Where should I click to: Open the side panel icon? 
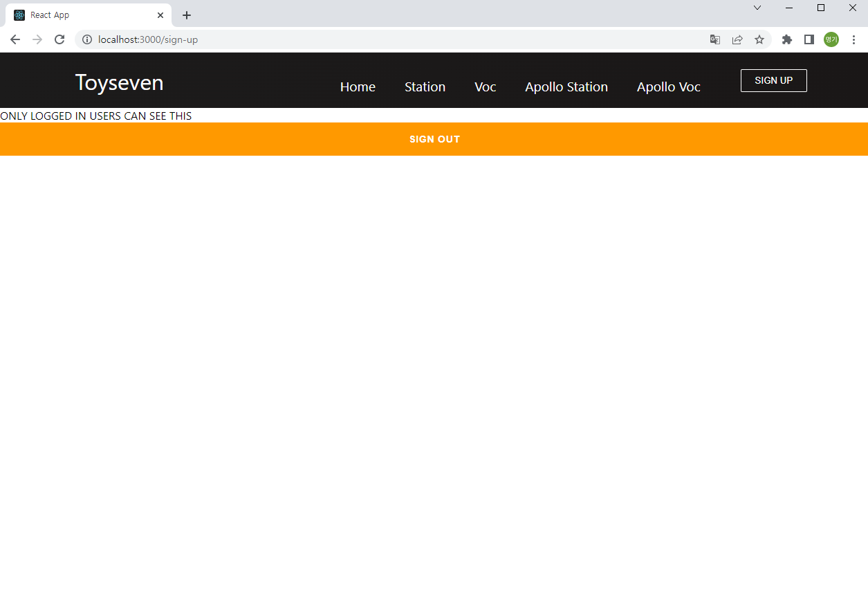(x=809, y=39)
